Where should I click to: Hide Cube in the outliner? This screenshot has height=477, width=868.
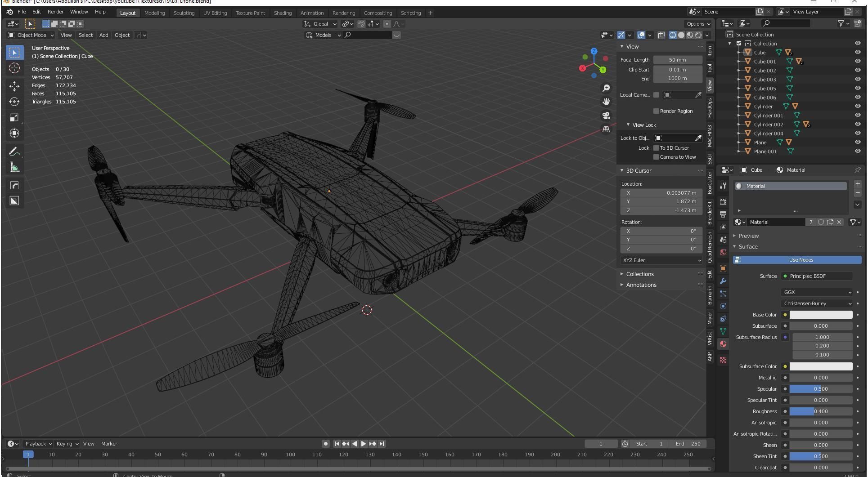tap(857, 53)
